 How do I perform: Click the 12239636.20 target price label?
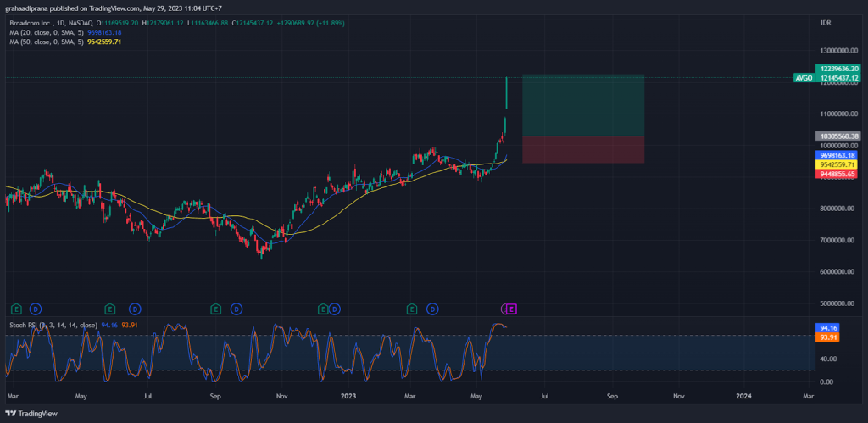point(838,69)
